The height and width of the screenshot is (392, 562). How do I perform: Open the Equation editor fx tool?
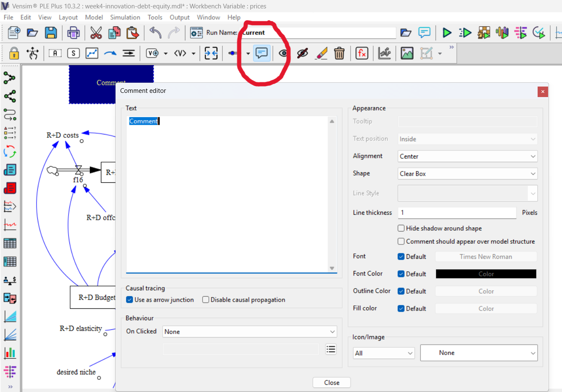(x=361, y=53)
